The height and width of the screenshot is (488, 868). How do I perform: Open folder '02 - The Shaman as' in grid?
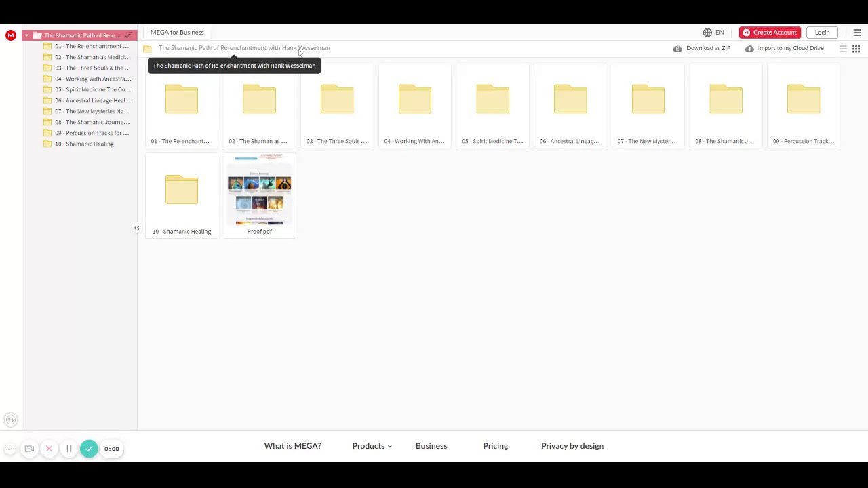point(259,106)
